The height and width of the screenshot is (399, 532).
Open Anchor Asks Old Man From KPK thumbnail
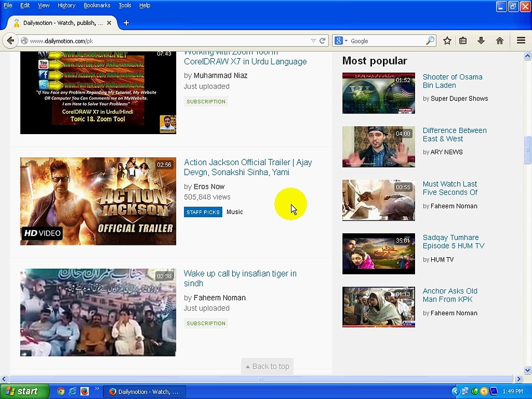tap(378, 307)
